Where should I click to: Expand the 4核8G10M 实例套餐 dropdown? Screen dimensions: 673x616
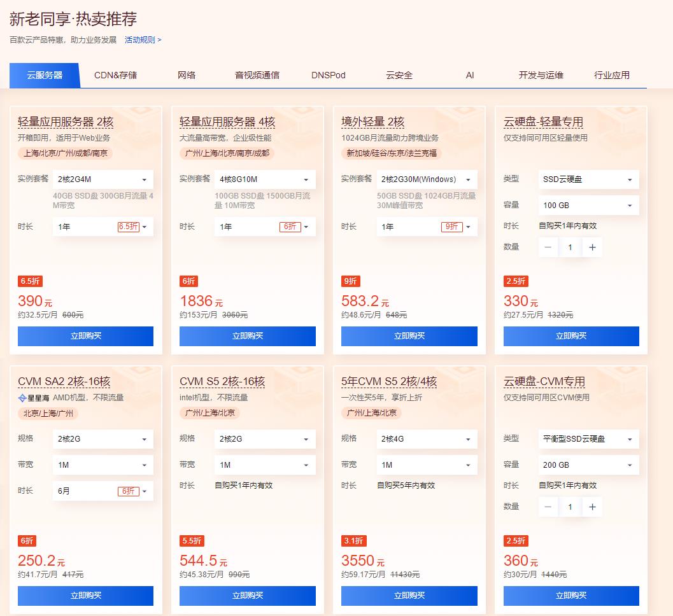(265, 179)
